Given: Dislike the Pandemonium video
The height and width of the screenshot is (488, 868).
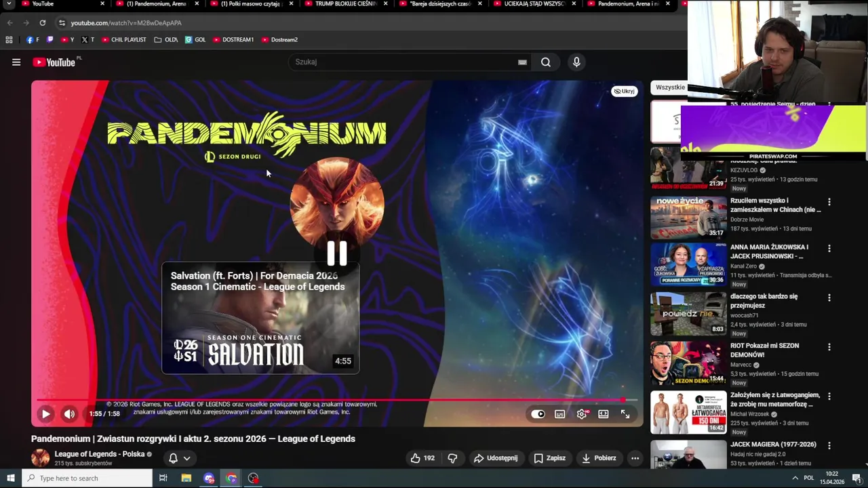Looking at the screenshot, I should pyautogui.click(x=452, y=458).
